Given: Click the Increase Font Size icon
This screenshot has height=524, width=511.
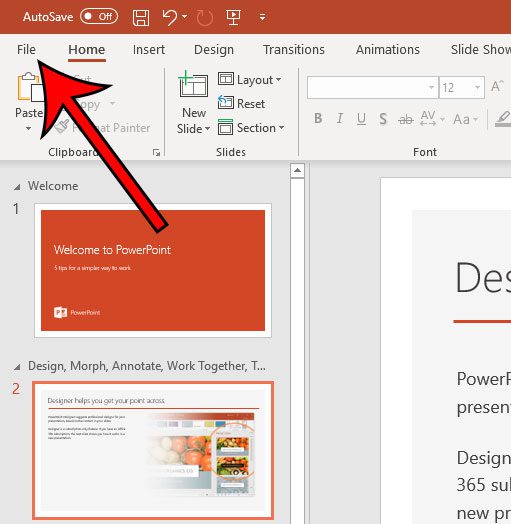Looking at the screenshot, I should pos(497,87).
